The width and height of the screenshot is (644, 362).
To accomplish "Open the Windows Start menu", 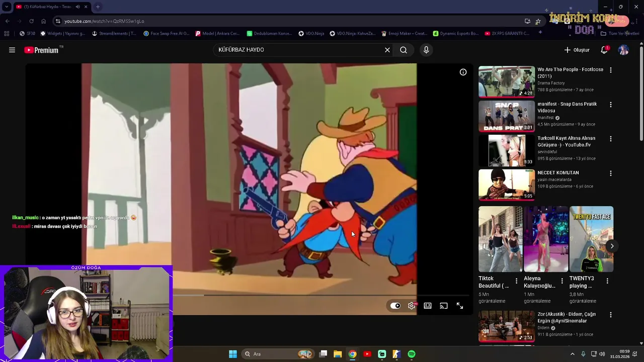I will tap(233, 354).
